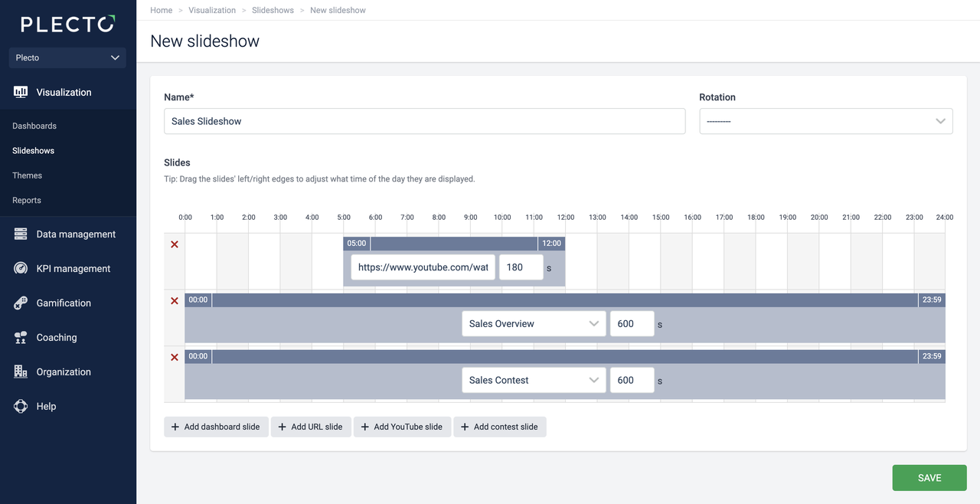Image resolution: width=980 pixels, height=504 pixels.
Task: Click the Coaching icon
Action: click(x=21, y=338)
